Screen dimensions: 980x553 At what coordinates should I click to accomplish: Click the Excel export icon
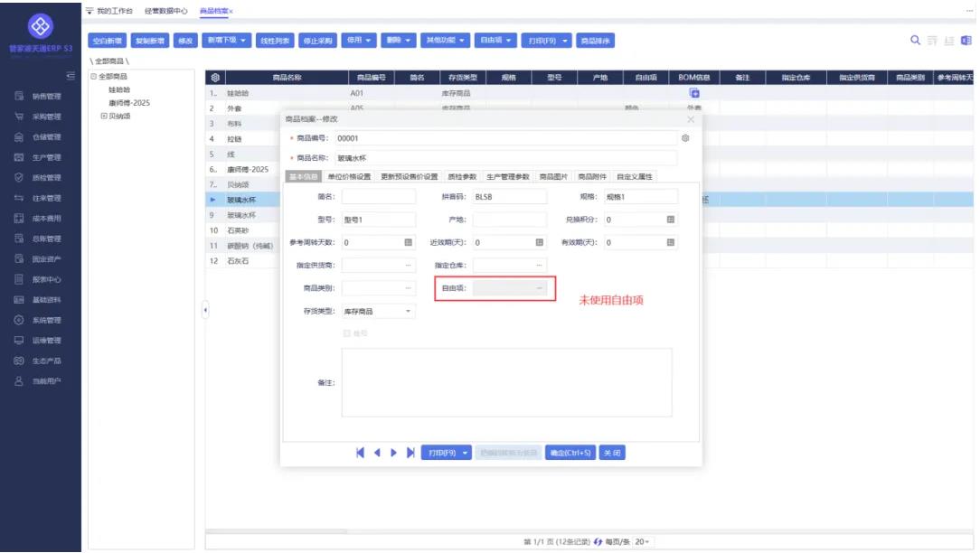(x=966, y=41)
